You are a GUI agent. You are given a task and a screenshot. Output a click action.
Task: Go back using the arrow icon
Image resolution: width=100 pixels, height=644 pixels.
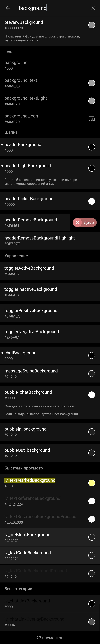coord(8,8)
